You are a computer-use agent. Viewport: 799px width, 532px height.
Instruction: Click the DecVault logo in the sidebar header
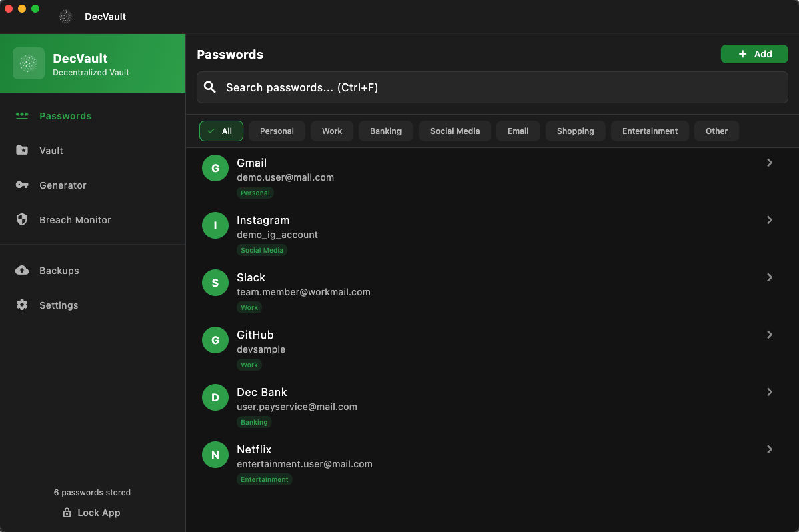pos(29,63)
